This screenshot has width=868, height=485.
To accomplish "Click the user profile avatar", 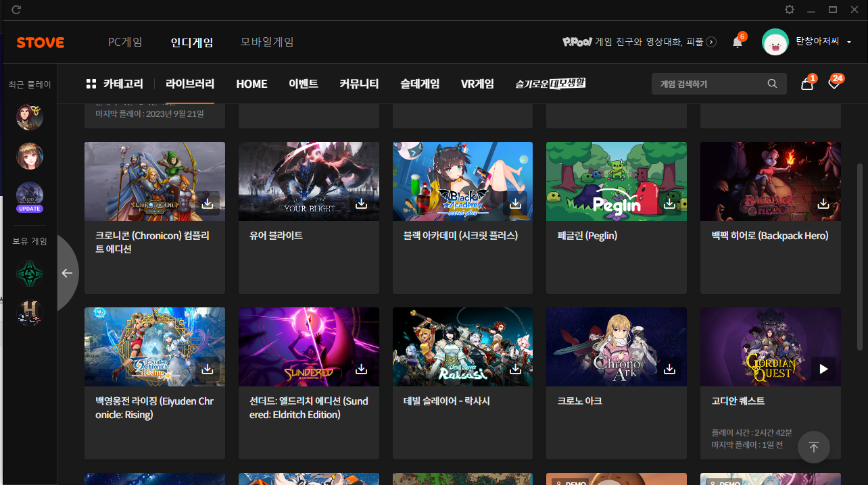I will (775, 42).
